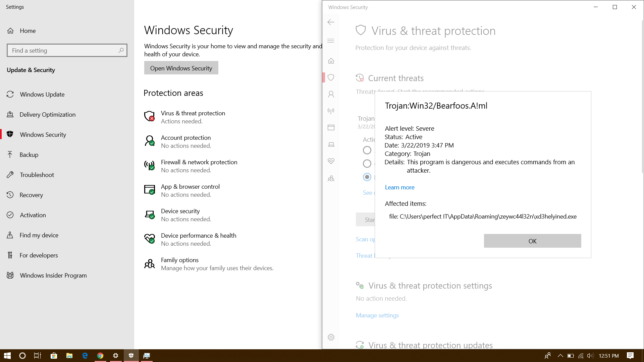644x362 pixels.
Task: Click Manage settings link
Action: 377,315
